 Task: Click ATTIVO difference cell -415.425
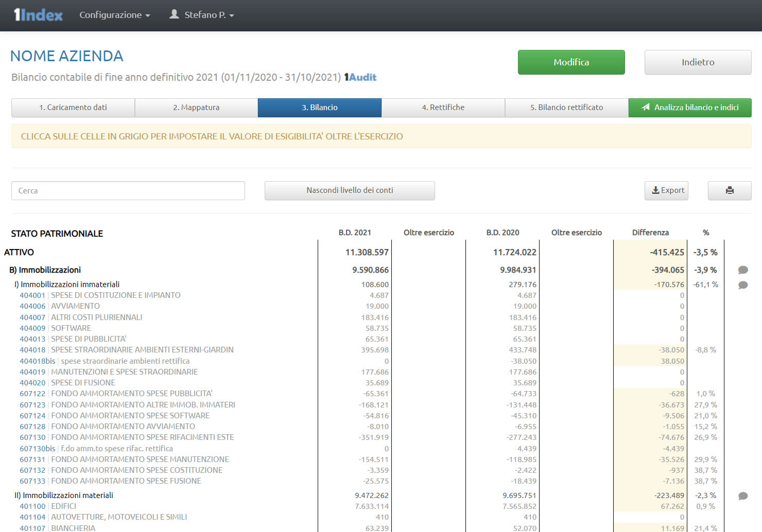click(667, 252)
